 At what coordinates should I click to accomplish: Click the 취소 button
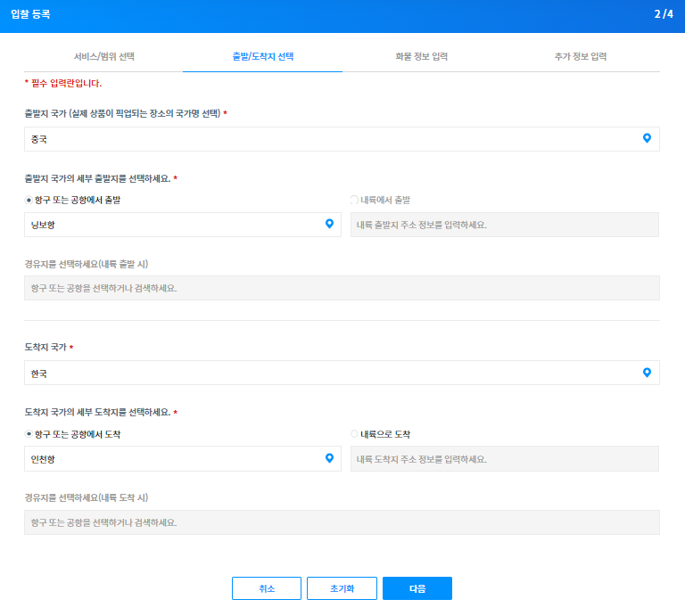tap(267, 588)
